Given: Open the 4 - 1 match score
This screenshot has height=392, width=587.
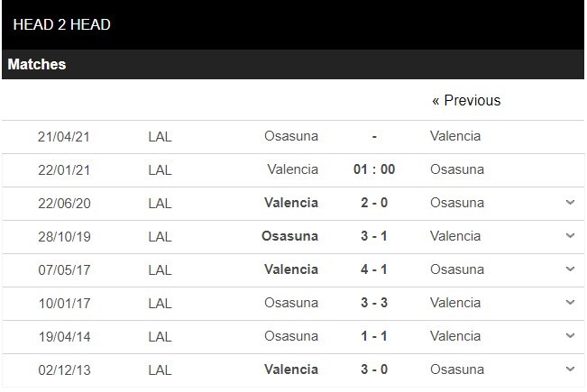Looking at the screenshot, I should (374, 269).
